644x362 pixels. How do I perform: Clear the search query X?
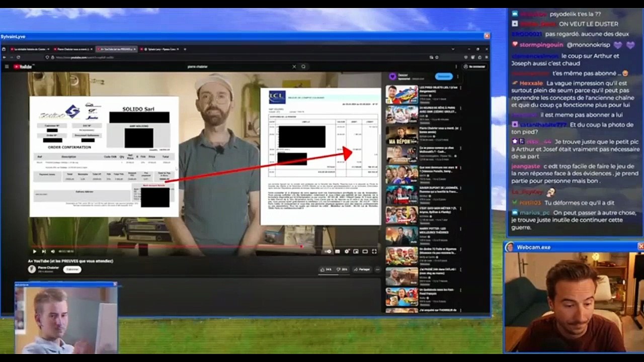294,66
